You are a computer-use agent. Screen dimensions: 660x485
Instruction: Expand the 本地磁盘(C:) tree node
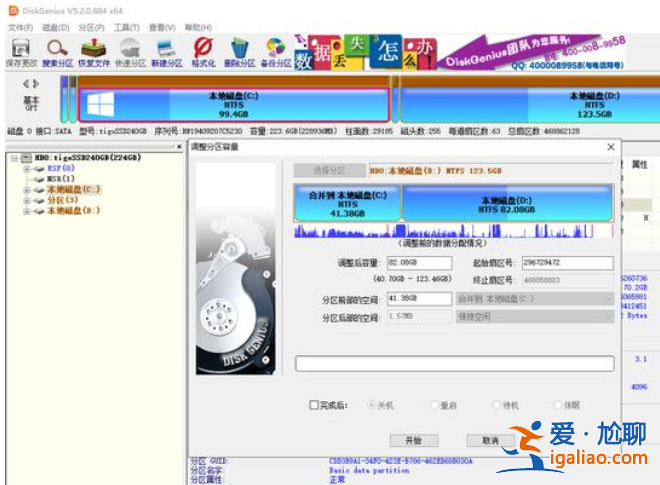(27, 190)
